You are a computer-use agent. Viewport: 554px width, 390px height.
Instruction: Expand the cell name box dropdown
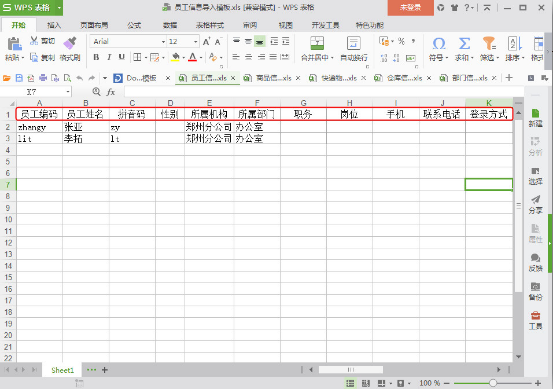pyautogui.click(x=67, y=92)
